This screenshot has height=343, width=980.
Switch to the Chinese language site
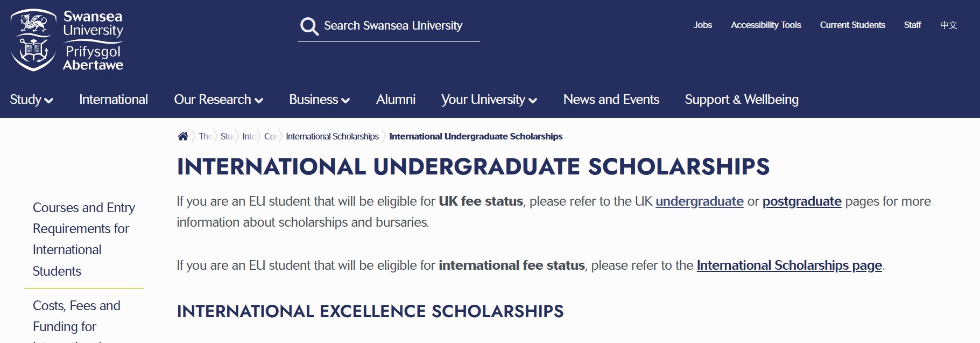948,25
